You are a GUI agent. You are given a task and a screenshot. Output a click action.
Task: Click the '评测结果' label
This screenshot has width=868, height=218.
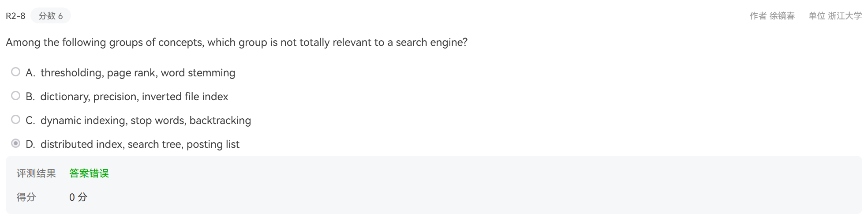tap(36, 173)
